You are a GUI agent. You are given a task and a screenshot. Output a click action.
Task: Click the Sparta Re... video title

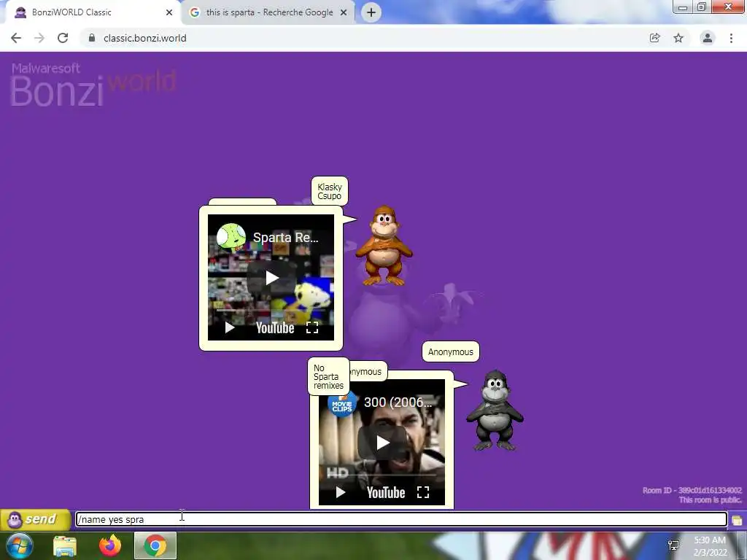pos(286,238)
